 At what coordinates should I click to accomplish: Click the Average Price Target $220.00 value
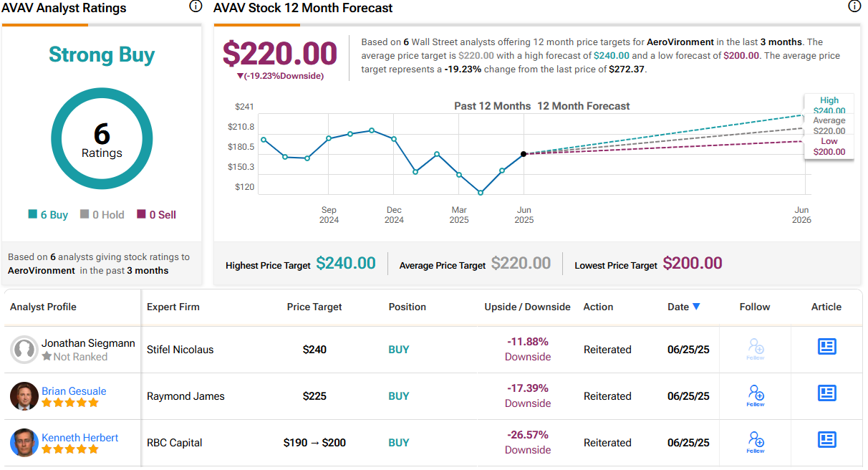click(521, 264)
